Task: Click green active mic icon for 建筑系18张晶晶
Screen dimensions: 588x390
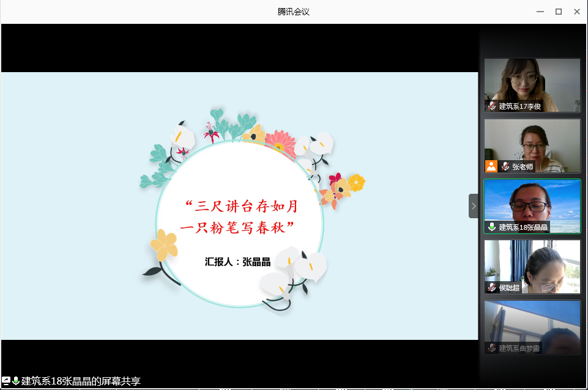Action: pyautogui.click(x=492, y=227)
